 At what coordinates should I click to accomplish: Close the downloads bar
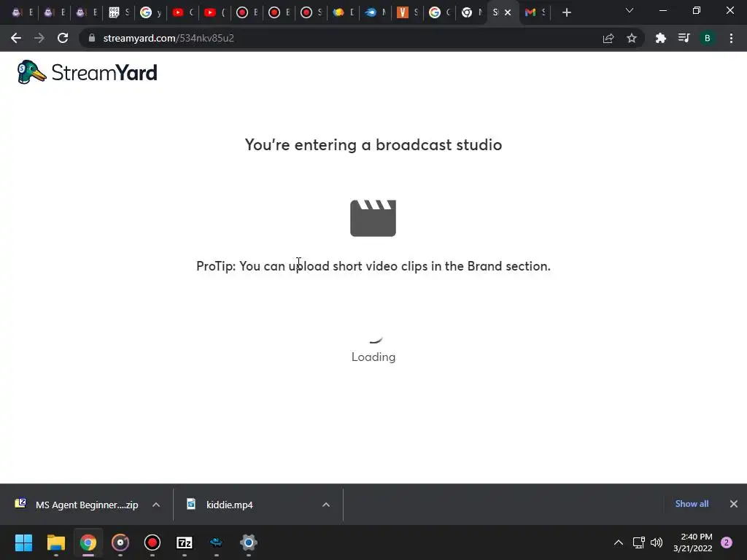pyautogui.click(x=734, y=504)
